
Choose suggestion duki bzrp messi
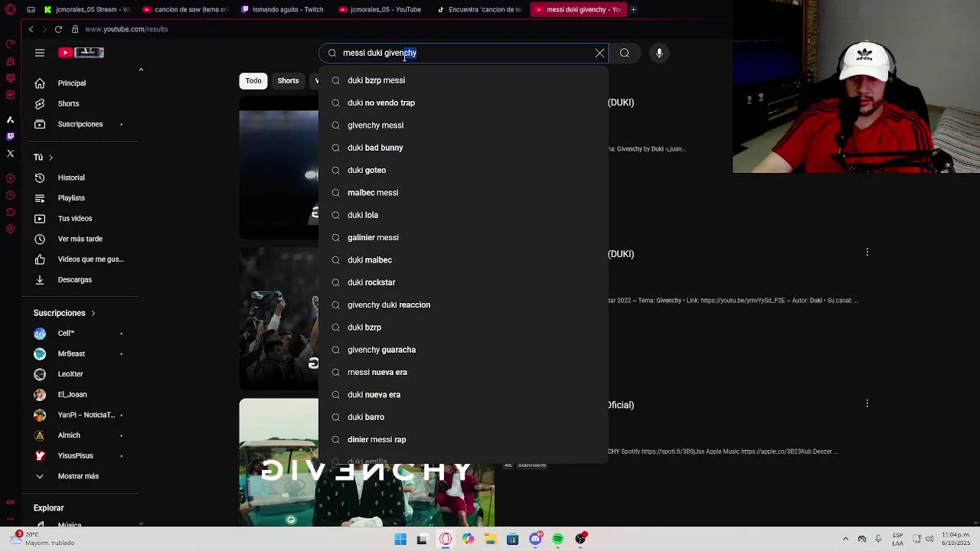(x=464, y=80)
